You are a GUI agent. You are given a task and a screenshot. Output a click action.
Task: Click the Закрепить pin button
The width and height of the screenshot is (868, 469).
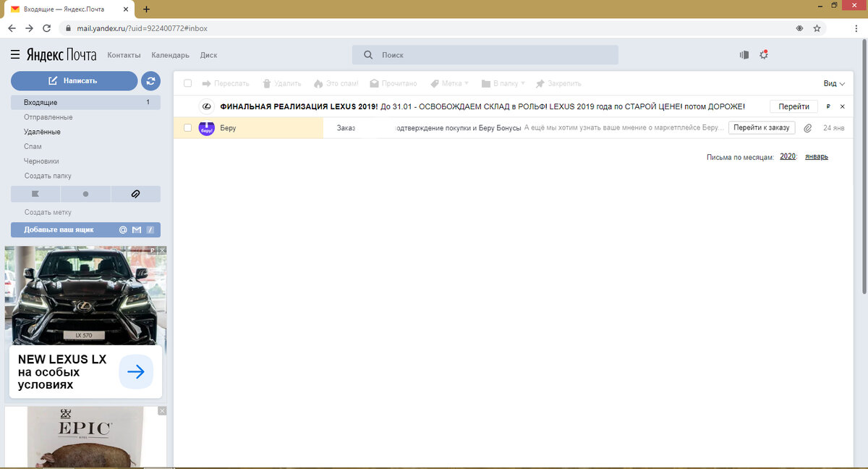(x=558, y=83)
